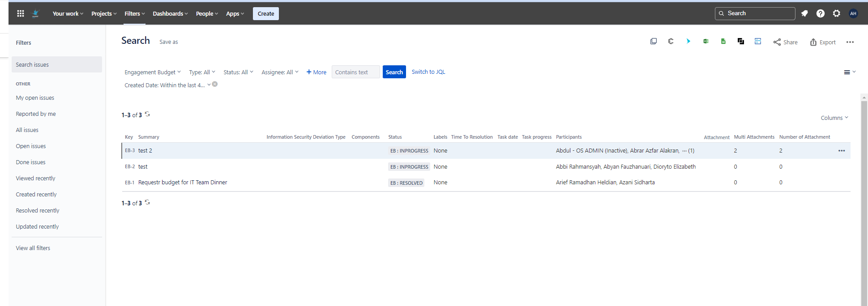Open the list view layout switcher
This screenshot has height=306, width=868.
coord(850,72)
